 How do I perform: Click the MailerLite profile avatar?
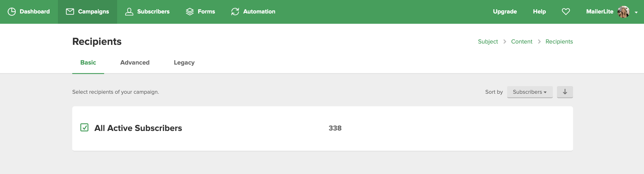(624, 12)
